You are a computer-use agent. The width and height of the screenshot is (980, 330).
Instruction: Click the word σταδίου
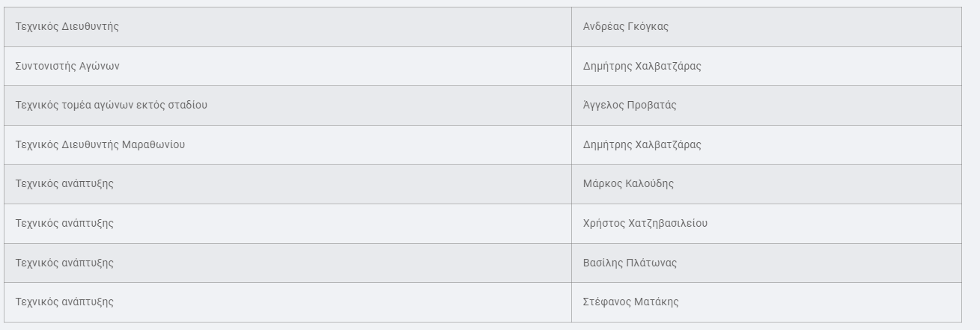coord(188,105)
